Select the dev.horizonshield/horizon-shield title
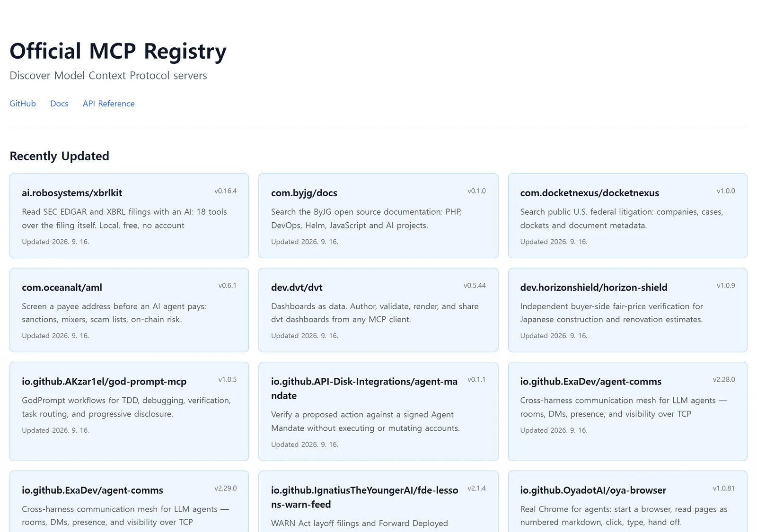This screenshot has height=532, width=757. tap(594, 288)
